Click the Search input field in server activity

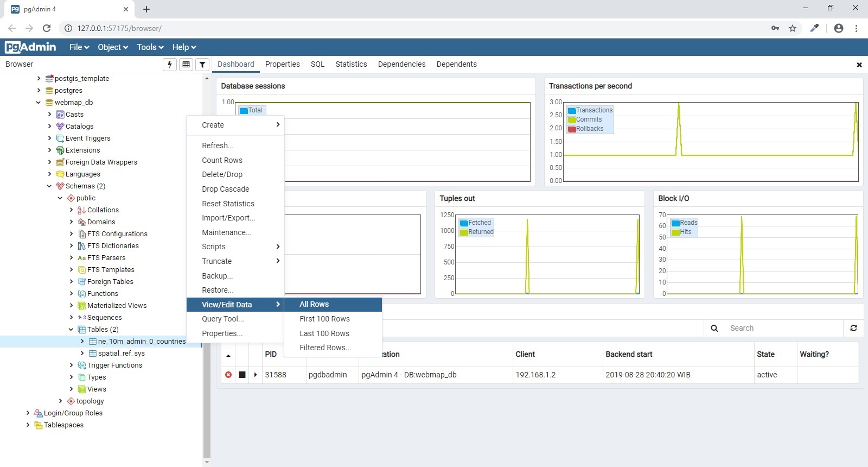784,328
